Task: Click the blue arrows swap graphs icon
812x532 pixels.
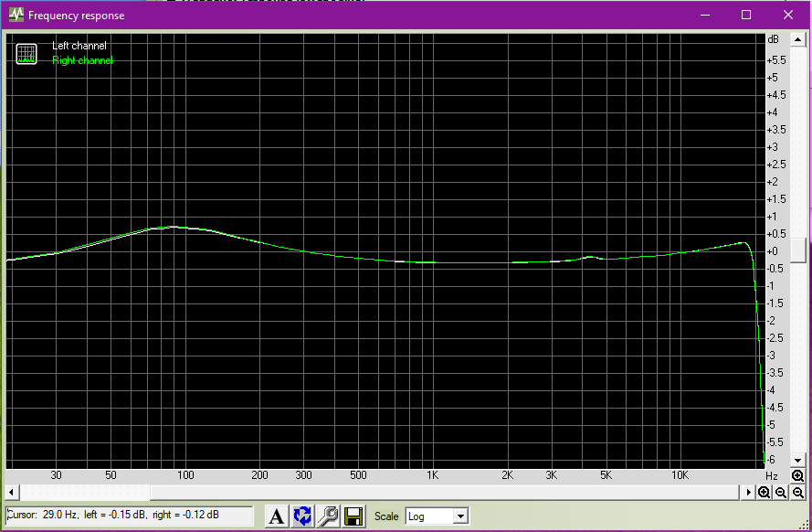Action: coord(302,516)
